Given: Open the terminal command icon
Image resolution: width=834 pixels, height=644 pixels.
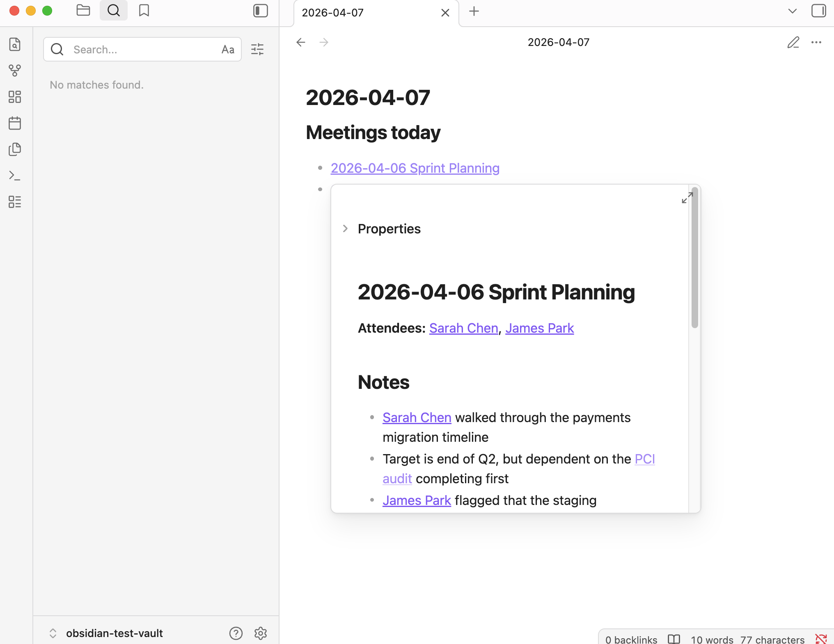Looking at the screenshot, I should tap(15, 176).
